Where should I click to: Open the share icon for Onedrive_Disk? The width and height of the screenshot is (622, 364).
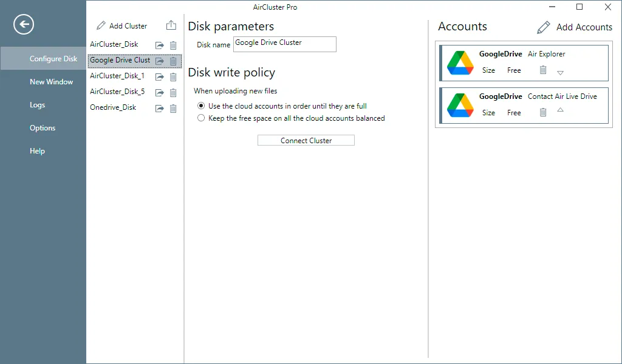(x=160, y=109)
